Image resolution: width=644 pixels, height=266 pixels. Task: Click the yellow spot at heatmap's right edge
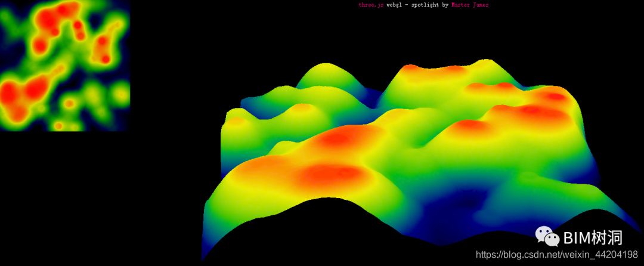120,94
